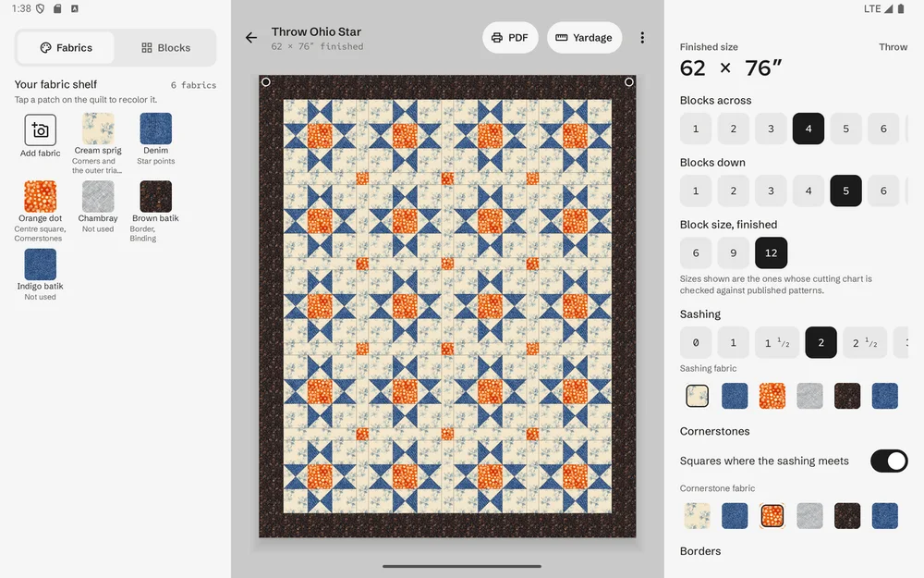
Task: Pick gray chambray as cornerstone fabric
Action: click(x=809, y=515)
